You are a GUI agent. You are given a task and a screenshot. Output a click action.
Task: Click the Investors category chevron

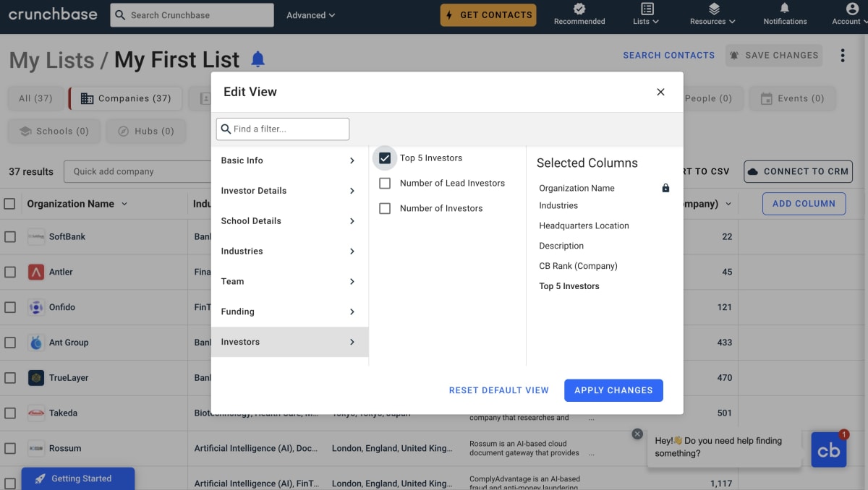[x=352, y=342]
